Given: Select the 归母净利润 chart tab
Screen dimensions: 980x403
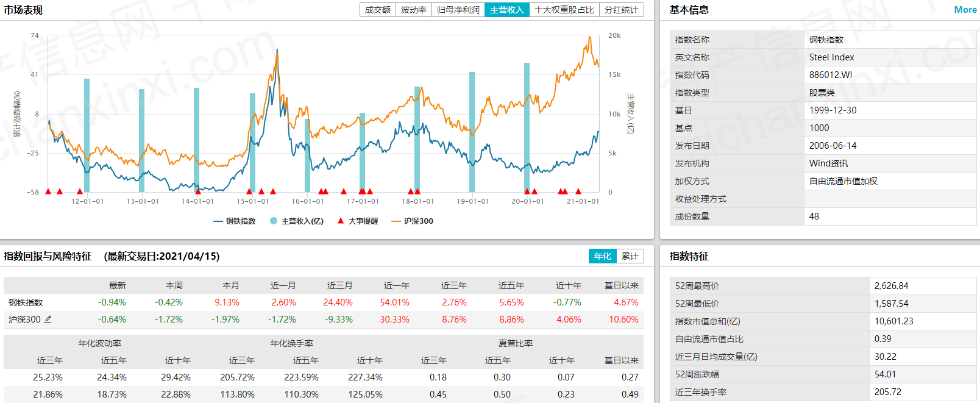Looking at the screenshot, I should tap(458, 10).
